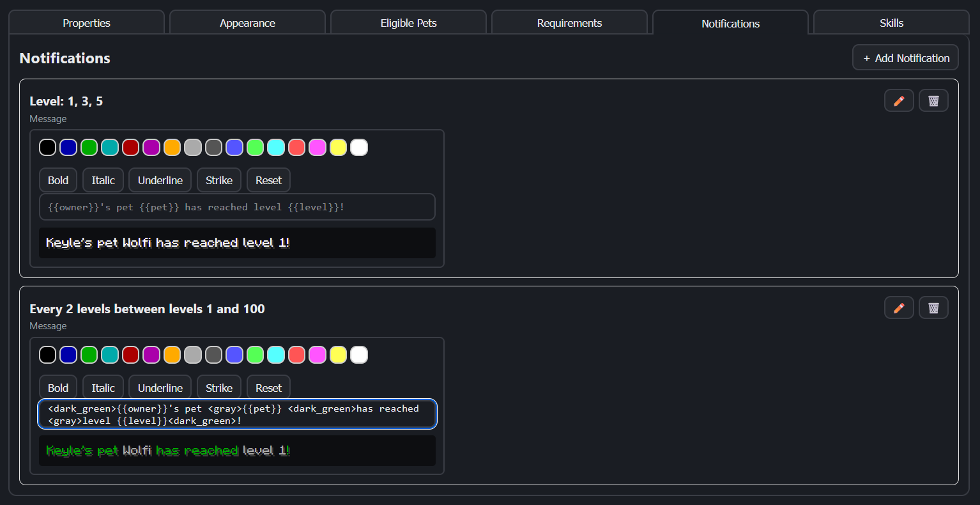
Task: Delete the Every 2 levels notification
Action: pos(933,308)
